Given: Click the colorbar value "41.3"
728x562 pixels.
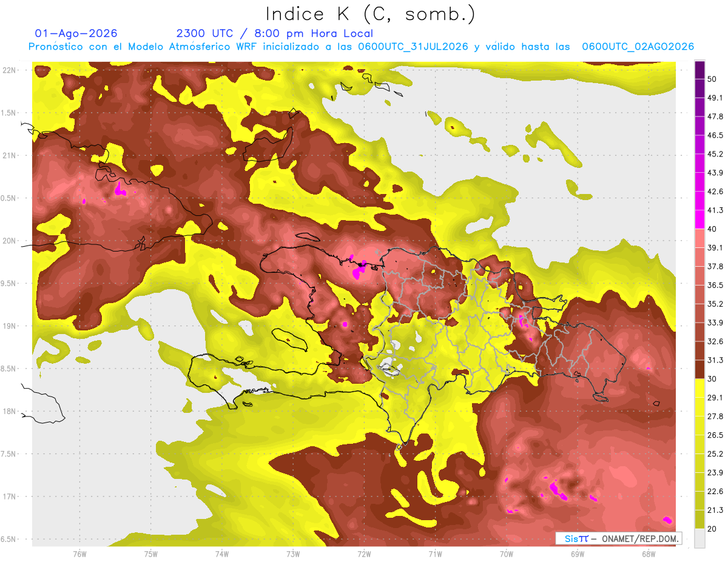Looking at the screenshot, I should coord(715,210).
